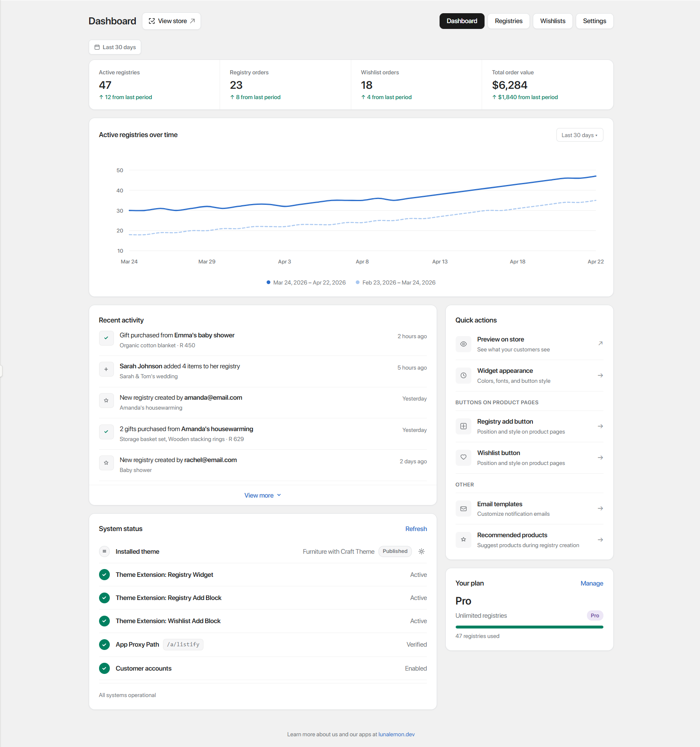Click the heart icon for Wishlist button

coord(463,458)
